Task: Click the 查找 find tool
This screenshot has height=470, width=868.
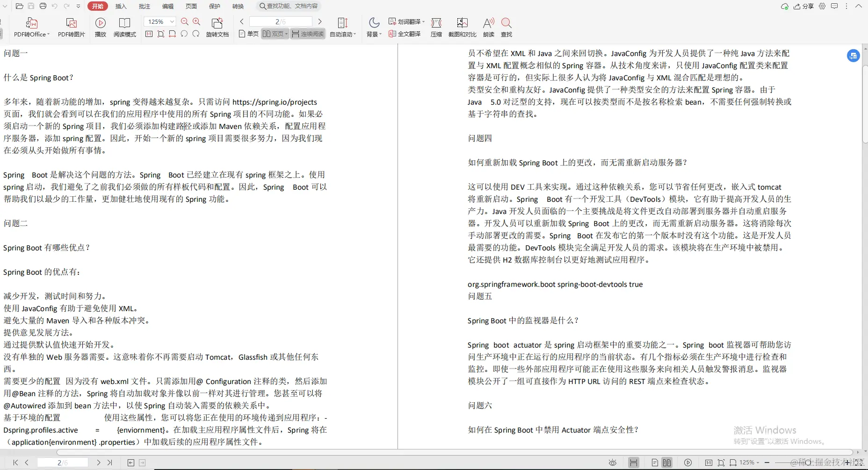Action: coord(506,28)
